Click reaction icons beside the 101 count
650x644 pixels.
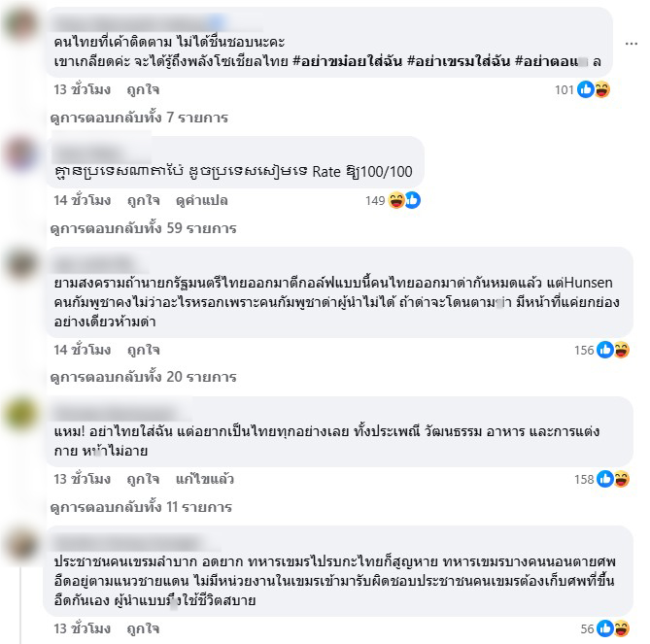click(x=594, y=89)
